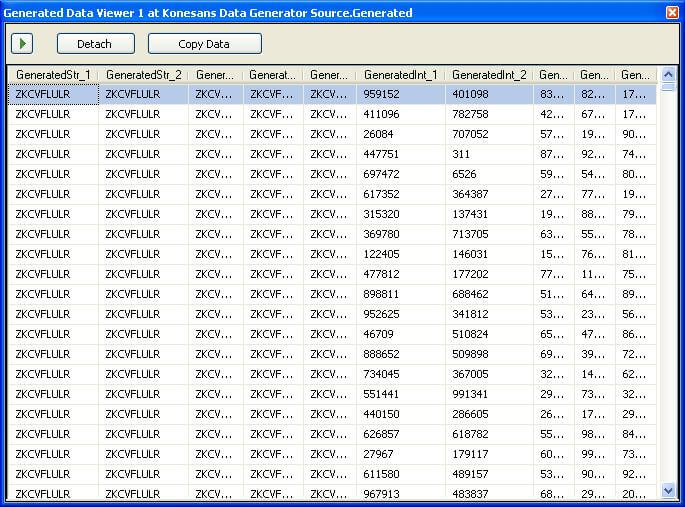The image size is (685, 507).
Task: Select cell with value 697472
Action: 401,174
